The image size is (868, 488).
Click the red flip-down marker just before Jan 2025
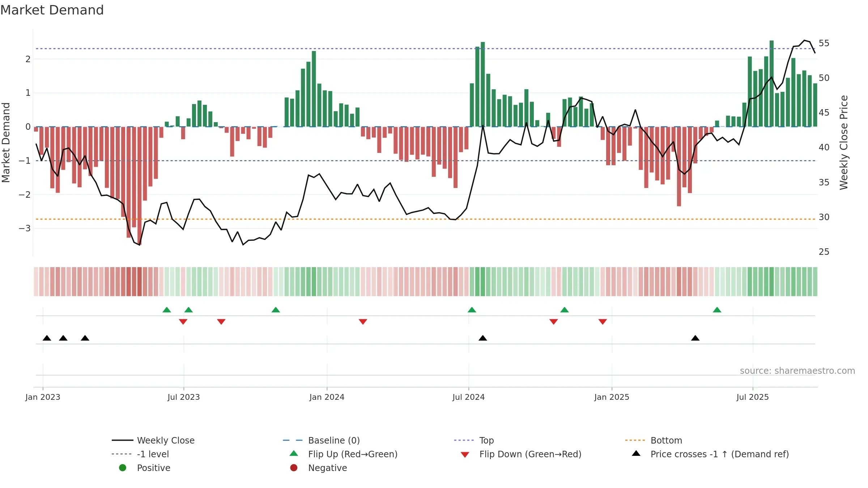coord(603,322)
